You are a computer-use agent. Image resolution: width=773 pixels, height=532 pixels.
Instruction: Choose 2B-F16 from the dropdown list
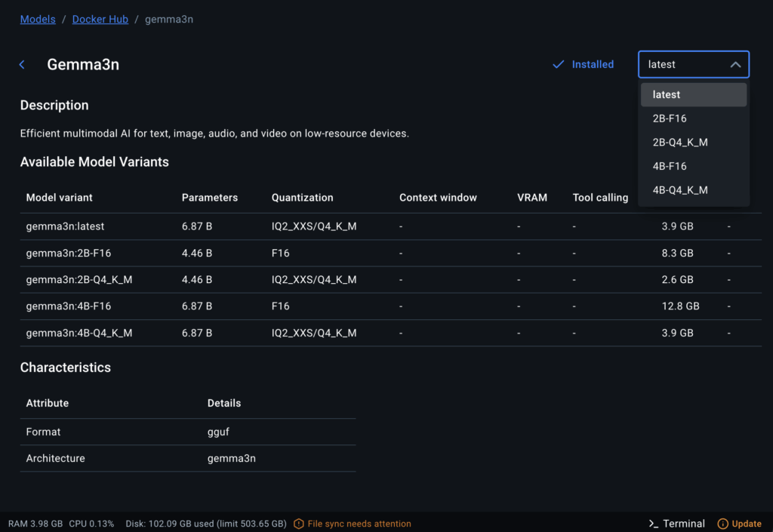(x=694, y=118)
